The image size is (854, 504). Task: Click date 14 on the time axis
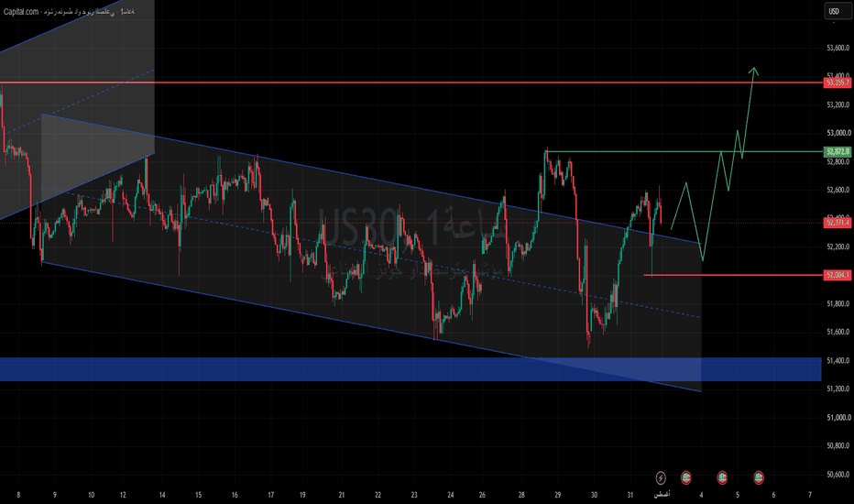pyautogui.click(x=162, y=495)
